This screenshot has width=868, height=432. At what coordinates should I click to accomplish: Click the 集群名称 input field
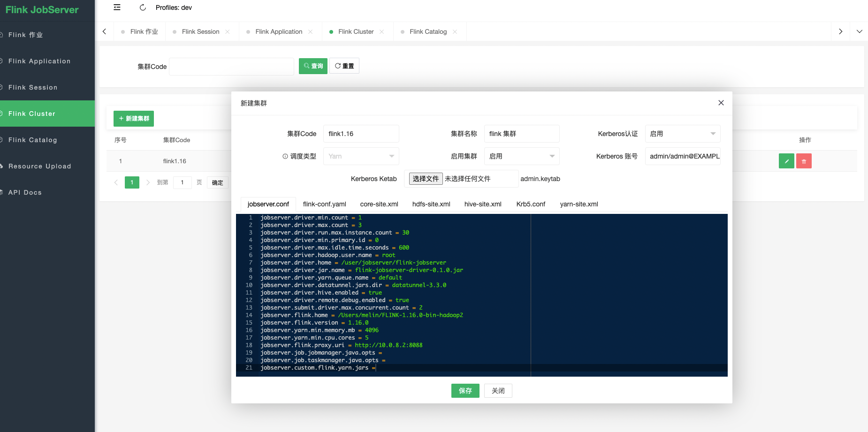coord(522,134)
